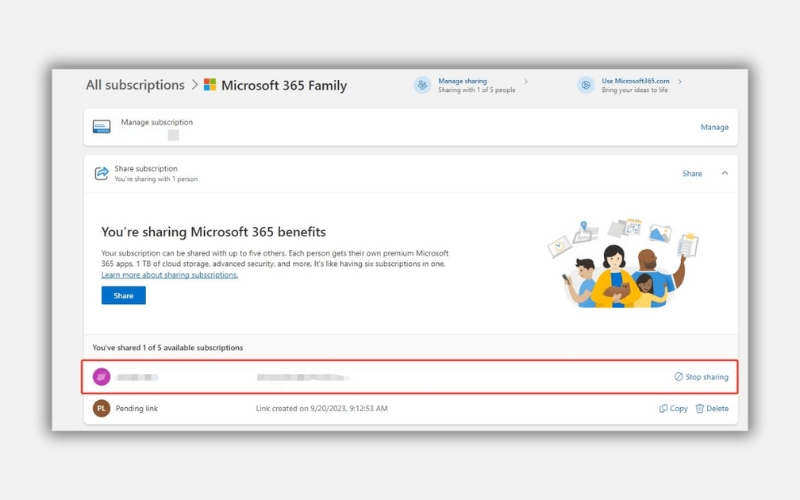Click the Use Microsoft365.com play icon
This screenshot has height=500, width=800.
coord(586,85)
